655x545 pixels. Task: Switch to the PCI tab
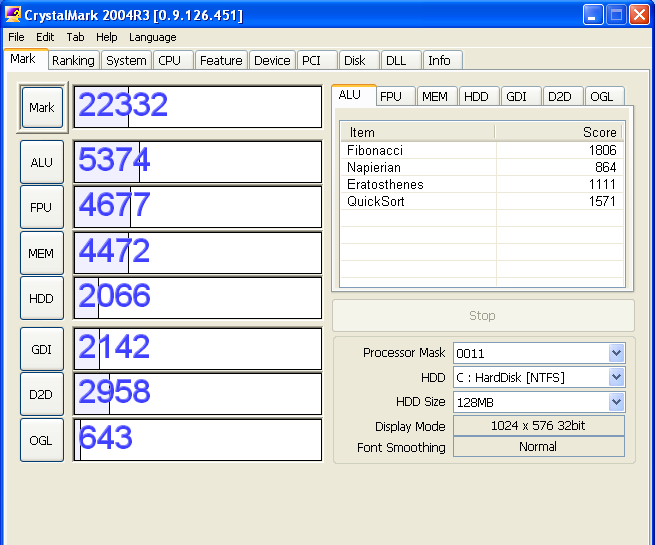[317, 61]
